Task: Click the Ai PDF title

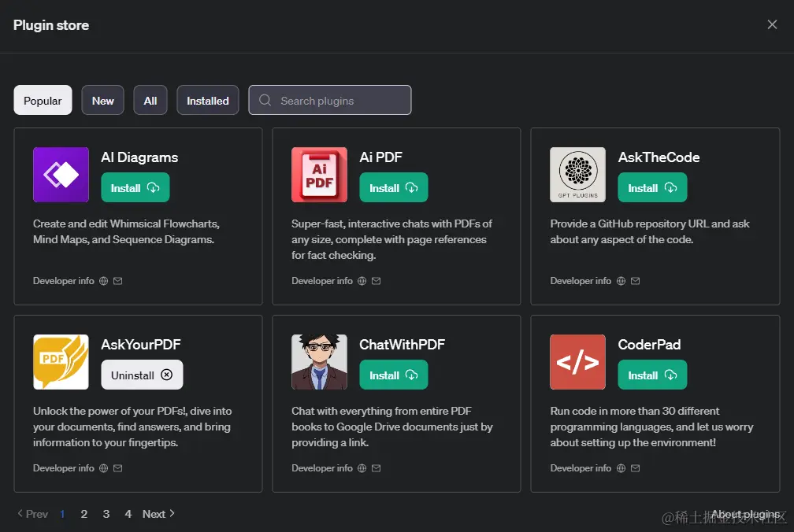Action: click(x=380, y=157)
